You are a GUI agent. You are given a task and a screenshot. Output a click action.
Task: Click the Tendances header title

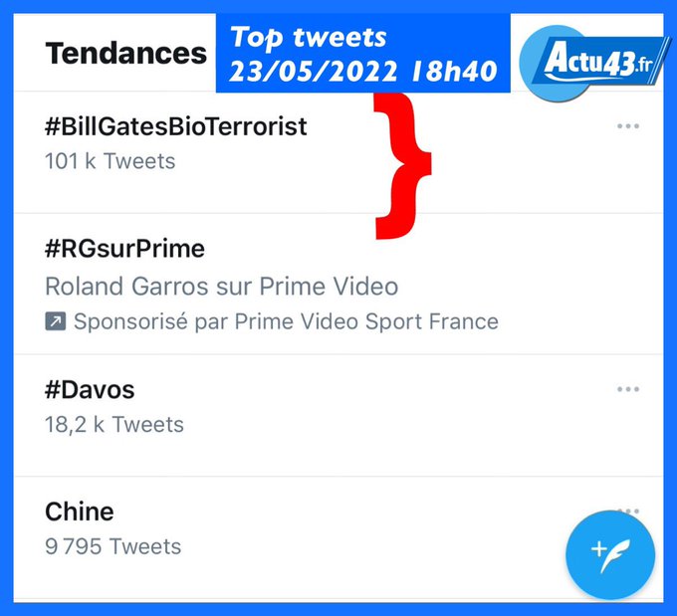click(x=126, y=53)
